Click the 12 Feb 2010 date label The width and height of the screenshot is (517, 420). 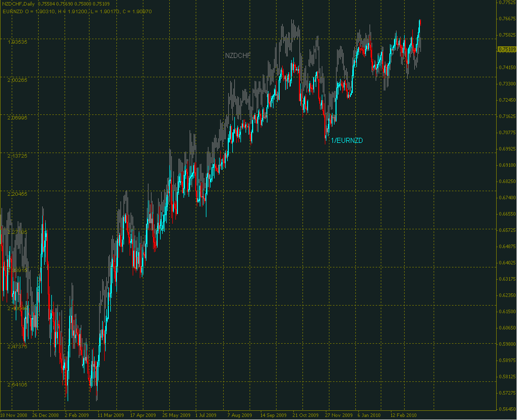coord(404,415)
